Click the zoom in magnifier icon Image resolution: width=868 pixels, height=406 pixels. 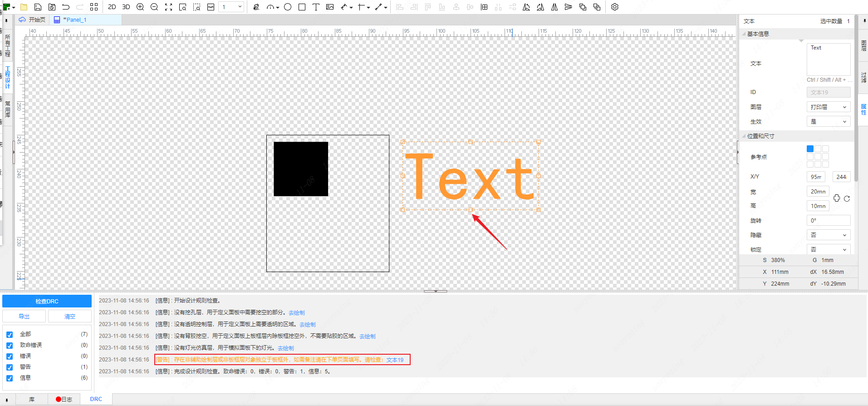click(x=140, y=7)
